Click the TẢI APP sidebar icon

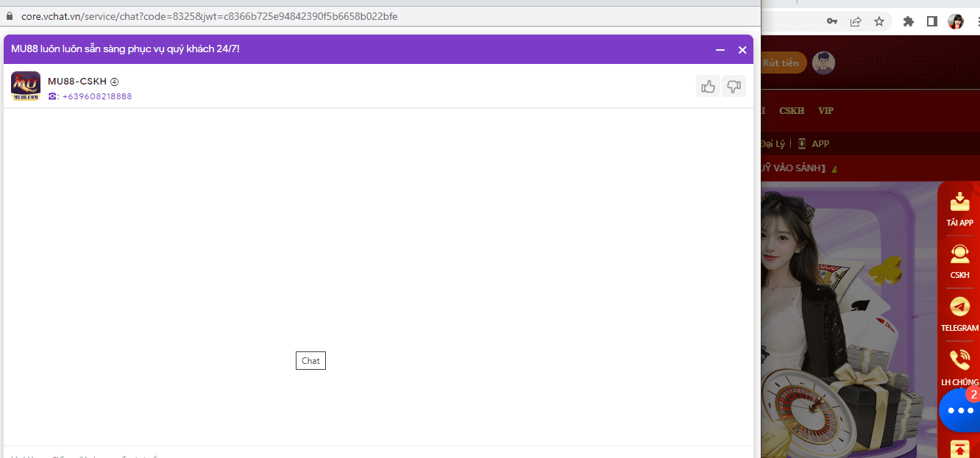click(x=960, y=208)
